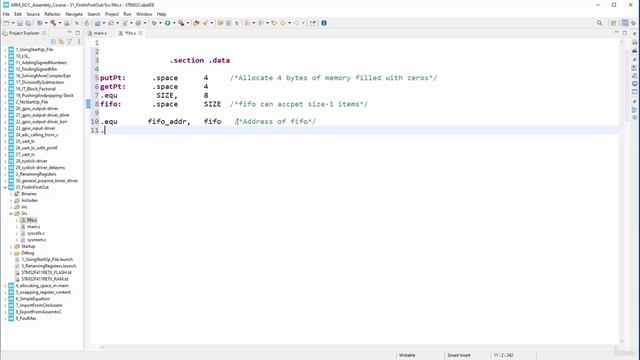Open the File menu
This screenshot has width=640, height=360.
(6, 14)
